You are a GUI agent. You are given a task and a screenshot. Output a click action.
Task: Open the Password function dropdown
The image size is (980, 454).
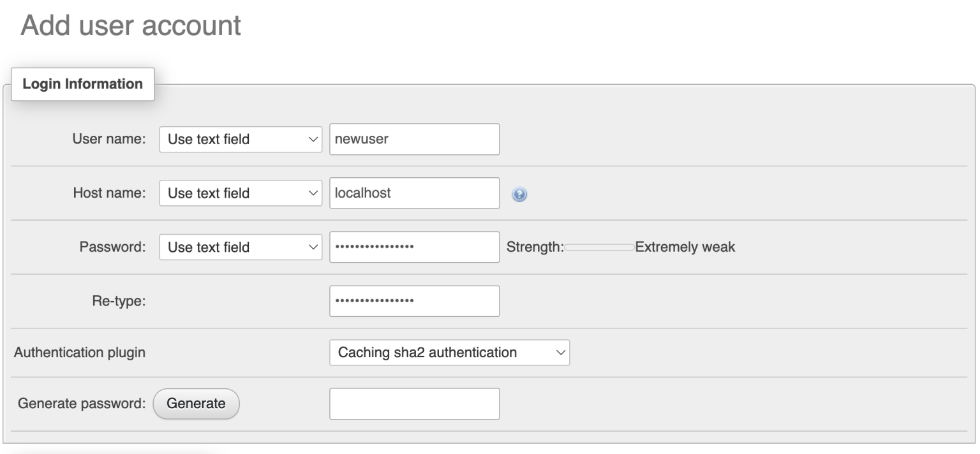pyautogui.click(x=240, y=247)
